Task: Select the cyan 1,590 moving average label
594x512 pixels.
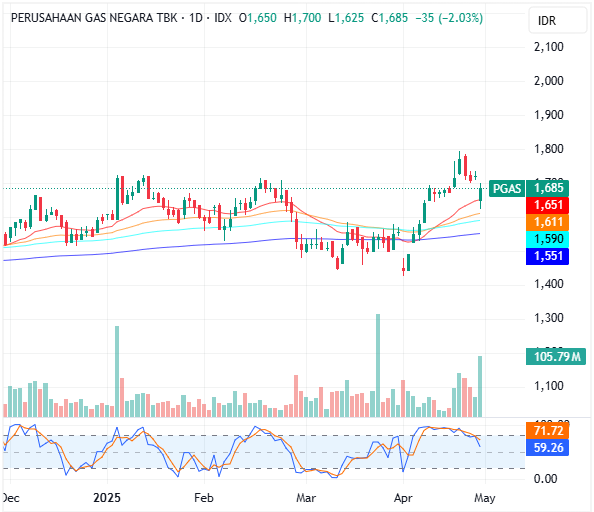Action: click(x=548, y=239)
